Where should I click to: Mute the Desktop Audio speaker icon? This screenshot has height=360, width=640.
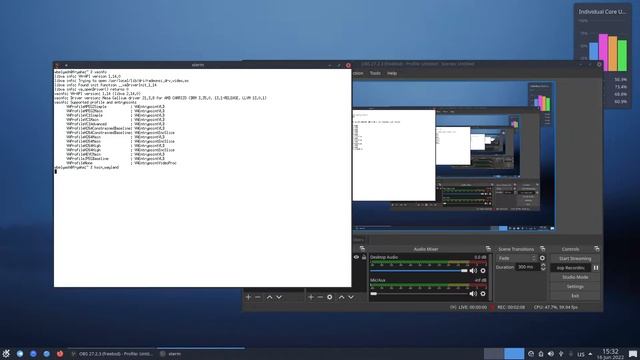coord(473,271)
